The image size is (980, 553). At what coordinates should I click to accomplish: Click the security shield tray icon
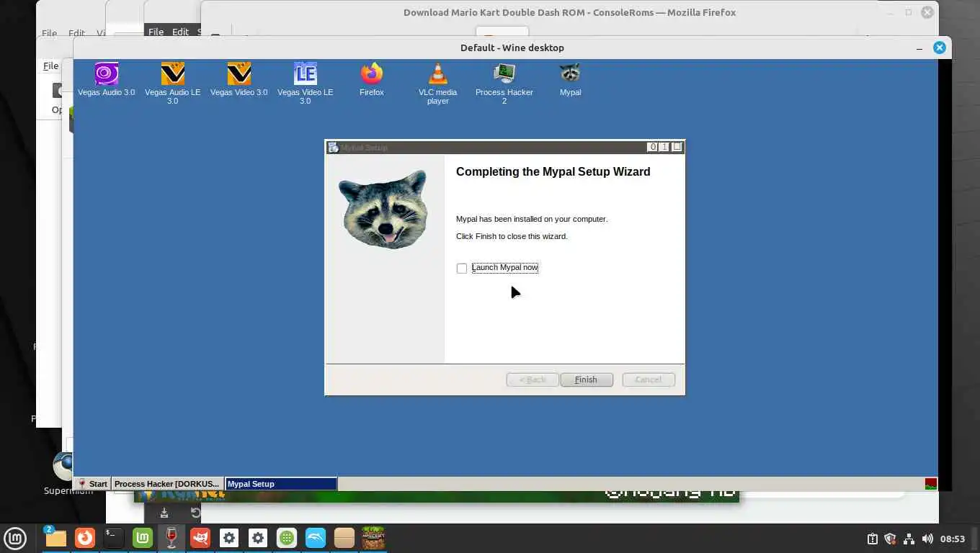pos(890,539)
